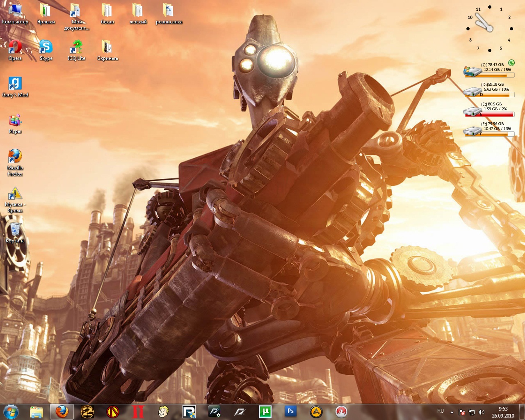Image resolution: width=525 pixels, height=420 pixels.
Task: Open the роаписанка folder
Action: click(169, 14)
